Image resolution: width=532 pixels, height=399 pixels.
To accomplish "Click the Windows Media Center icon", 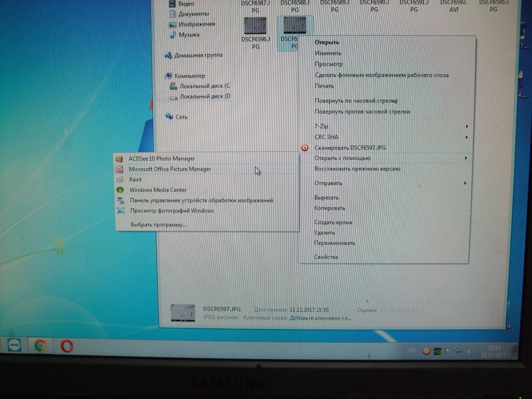I will point(120,190).
